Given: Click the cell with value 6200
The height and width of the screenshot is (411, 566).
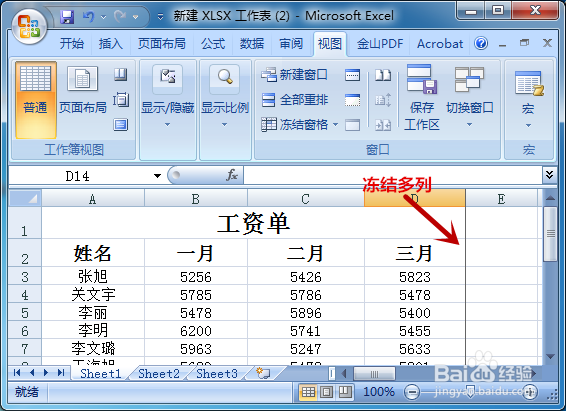Looking at the screenshot, I should [196, 331].
